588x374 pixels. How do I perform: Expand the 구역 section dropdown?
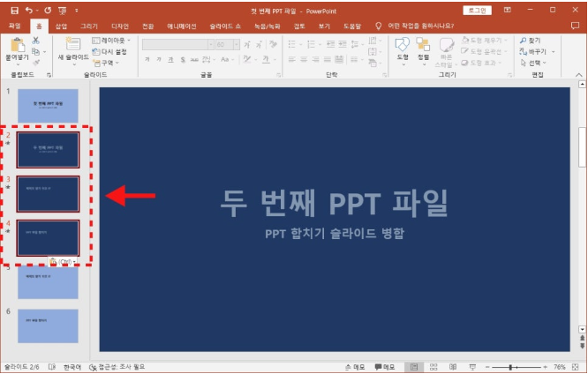pyautogui.click(x=107, y=63)
